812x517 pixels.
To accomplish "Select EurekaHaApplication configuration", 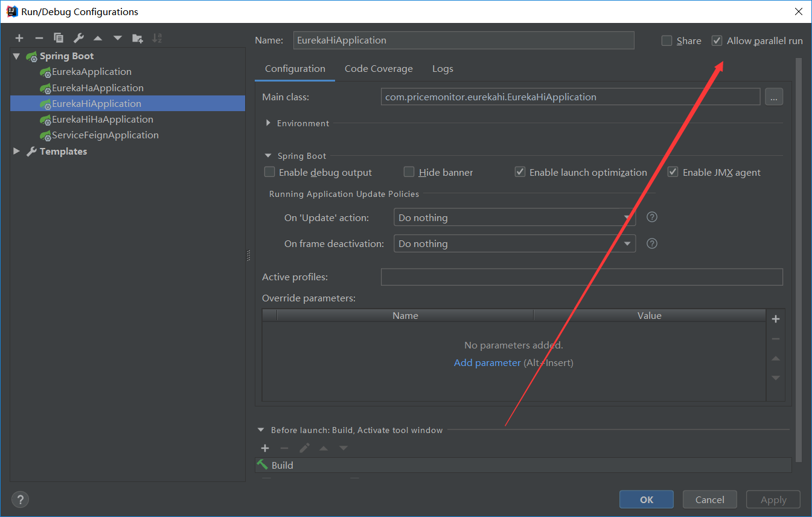I will [98, 88].
